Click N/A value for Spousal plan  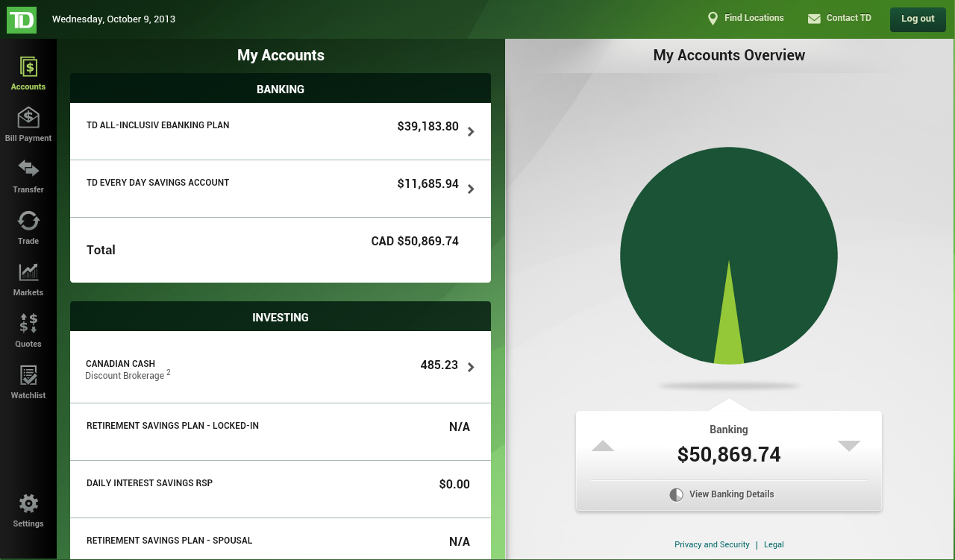(x=460, y=542)
